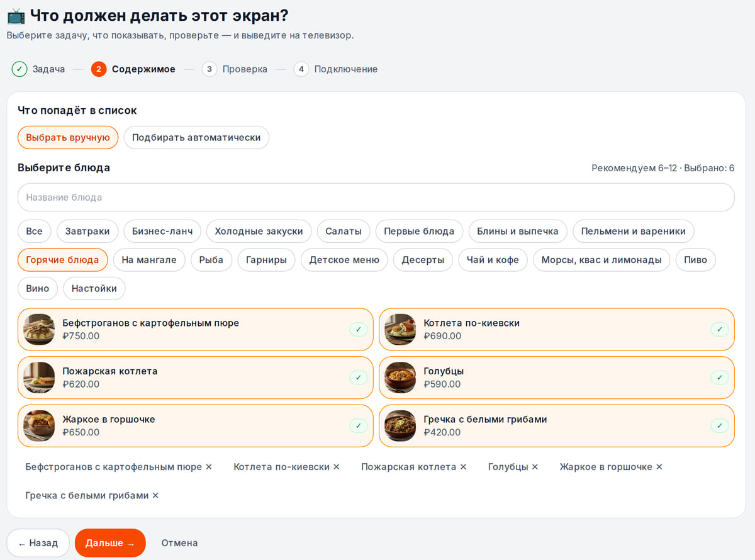Click the Голубцы dish thumbnail

tap(400, 378)
